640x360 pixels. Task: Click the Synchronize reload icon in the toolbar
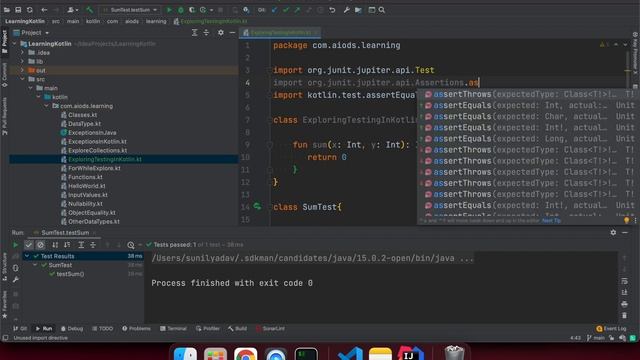pos(30,10)
